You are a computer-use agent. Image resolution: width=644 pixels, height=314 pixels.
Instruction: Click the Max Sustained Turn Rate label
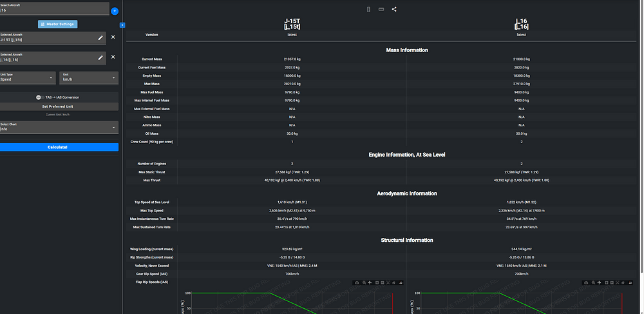(151, 227)
